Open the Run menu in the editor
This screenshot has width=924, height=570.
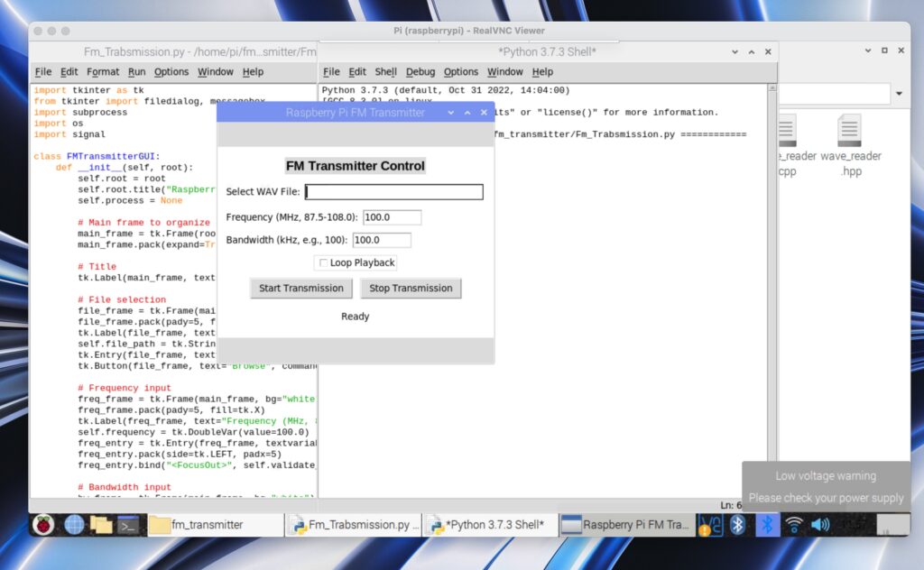click(137, 71)
